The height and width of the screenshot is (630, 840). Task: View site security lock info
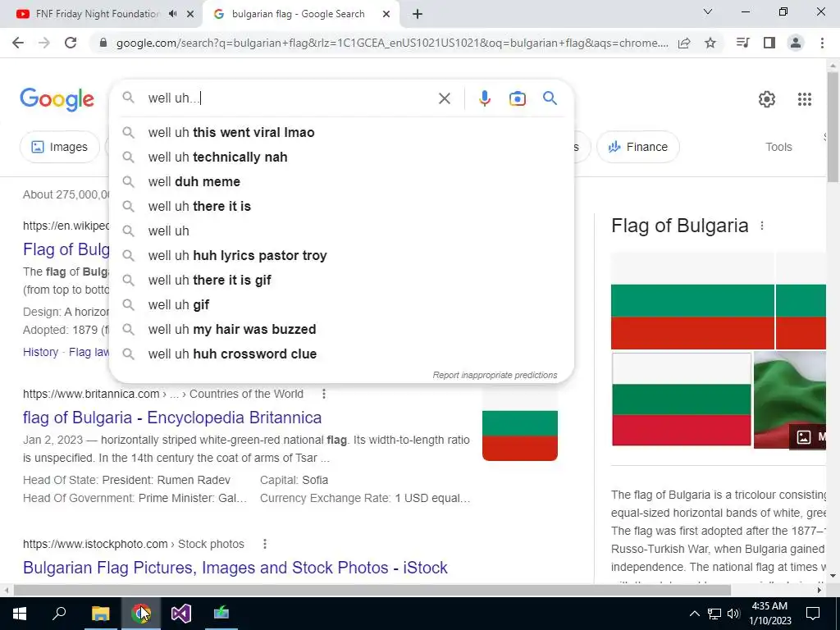[x=104, y=43]
